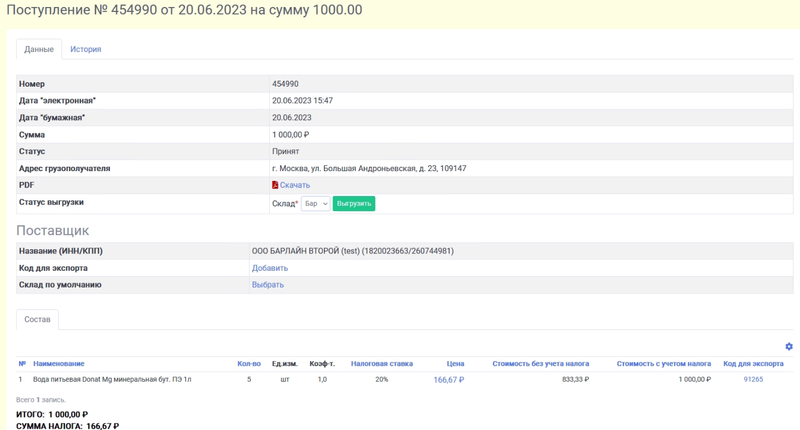Click the Всего 1 запись text

click(x=41, y=400)
